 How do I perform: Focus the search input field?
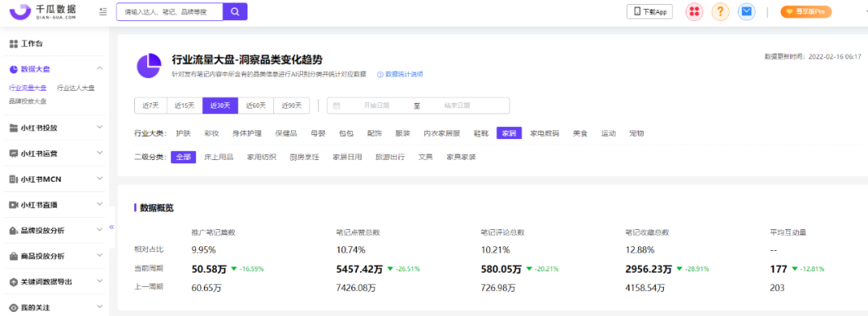170,11
